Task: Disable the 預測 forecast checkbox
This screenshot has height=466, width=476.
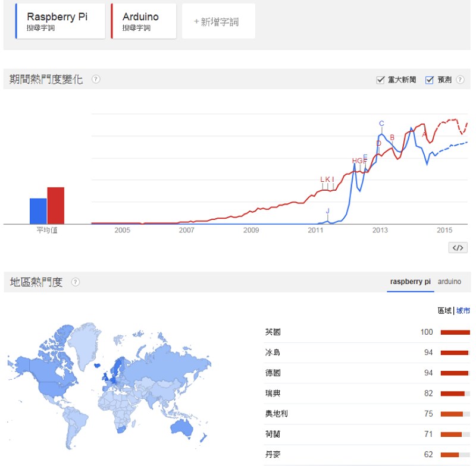Action: point(429,80)
